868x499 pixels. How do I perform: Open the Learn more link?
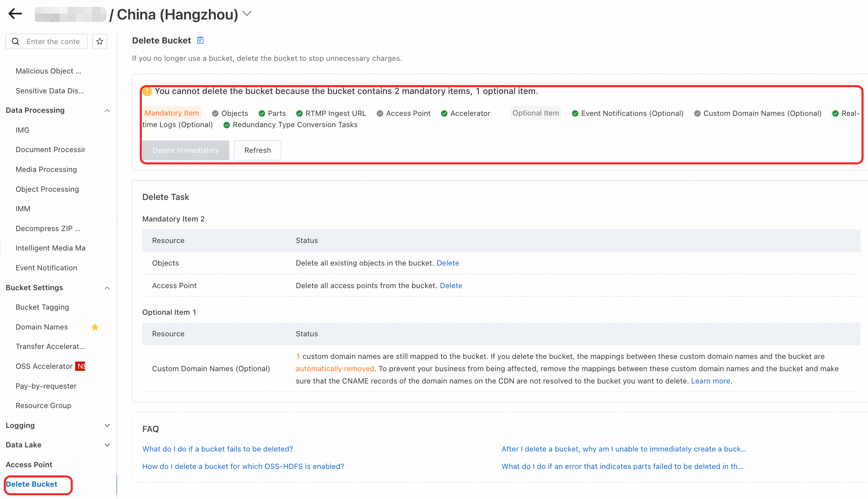tap(710, 381)
